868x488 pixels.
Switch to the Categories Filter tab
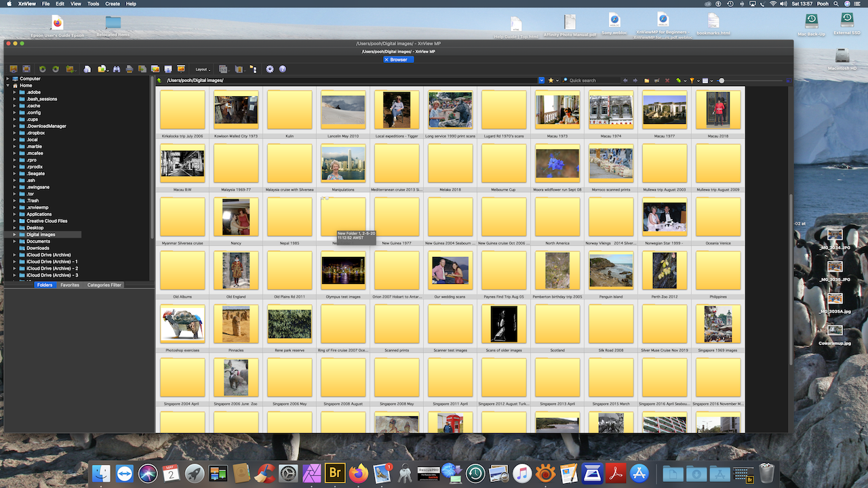point(104,285)
